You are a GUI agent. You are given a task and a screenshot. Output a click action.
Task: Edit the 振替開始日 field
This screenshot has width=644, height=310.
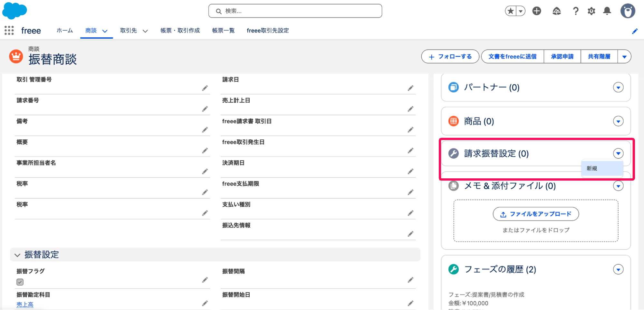coord(410,303)
